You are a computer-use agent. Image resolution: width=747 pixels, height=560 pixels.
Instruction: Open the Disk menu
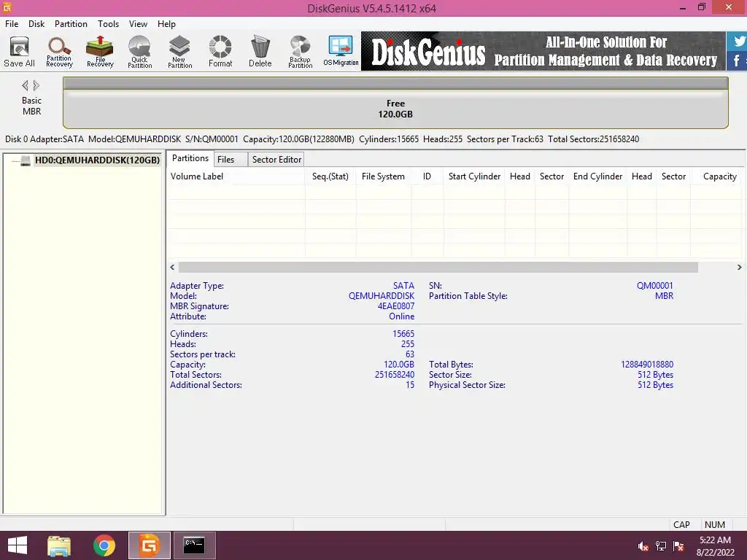36,24
